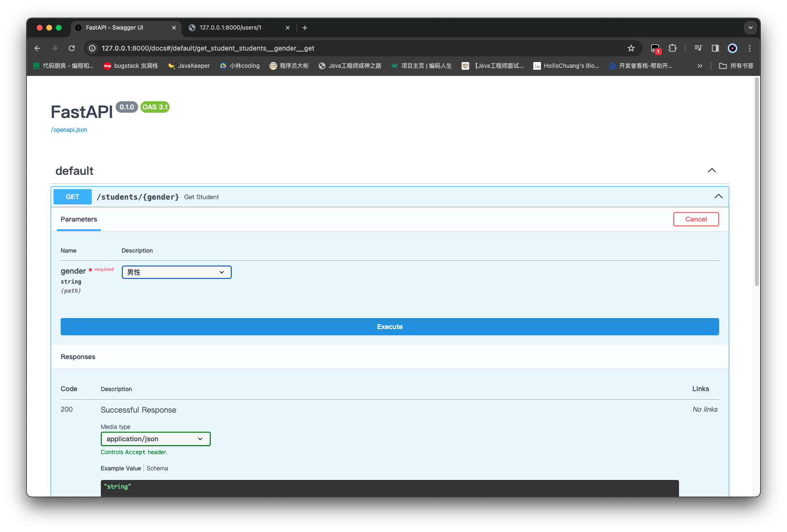
Task: Click the 0.1.0 version badge
Action: 127,107
